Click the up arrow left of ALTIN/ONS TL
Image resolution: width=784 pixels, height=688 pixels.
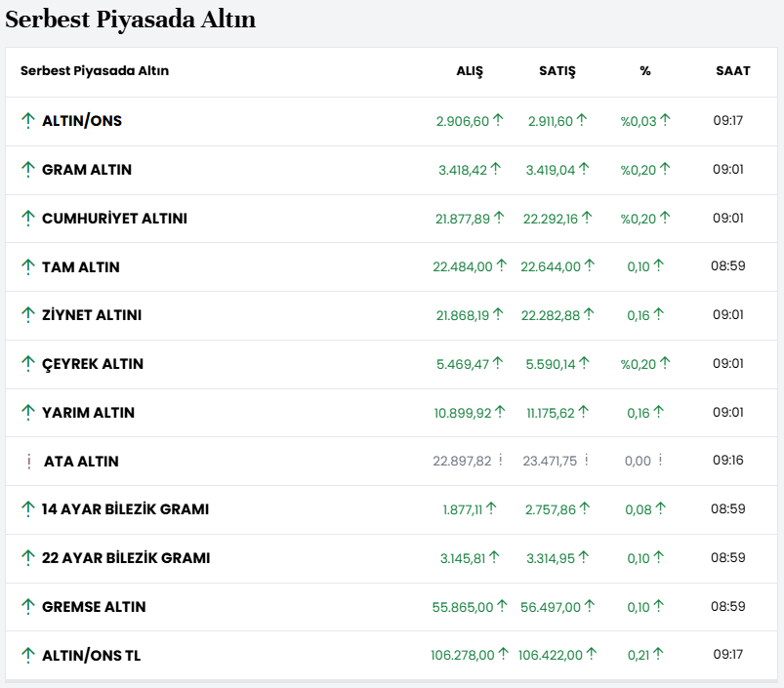[28, 656]
